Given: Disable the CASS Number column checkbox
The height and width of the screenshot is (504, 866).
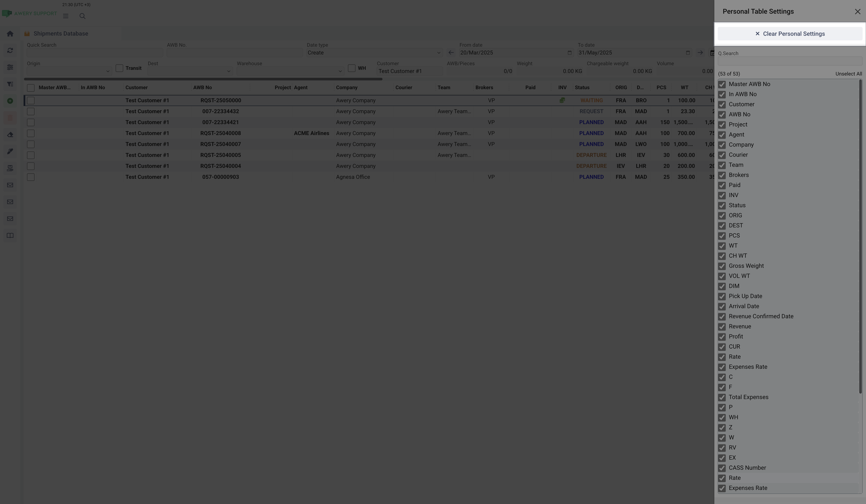Looking at the screenshot, I should click(722, 468).
